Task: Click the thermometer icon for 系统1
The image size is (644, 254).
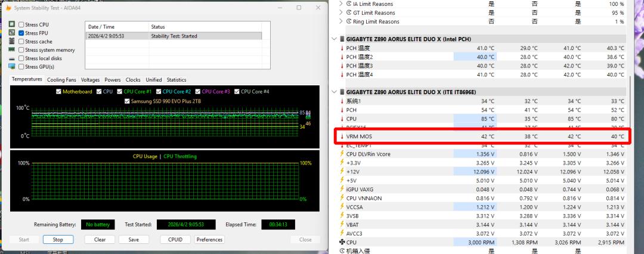Action: coord(342,101)
